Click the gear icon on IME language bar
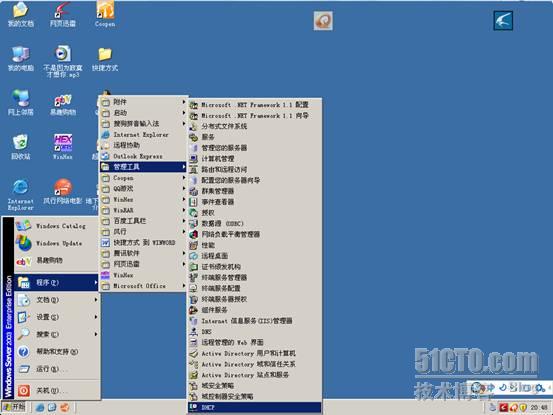Viewport: 553px width, 415px height. 540,388
